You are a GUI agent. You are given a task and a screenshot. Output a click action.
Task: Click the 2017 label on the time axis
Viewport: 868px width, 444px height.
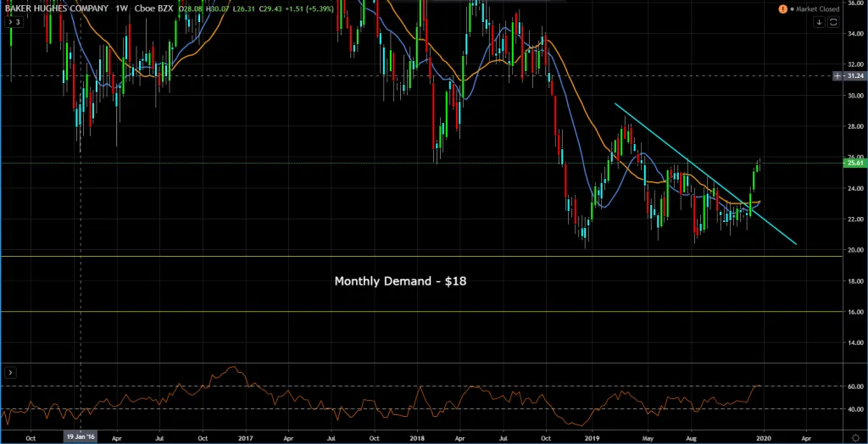245,437
